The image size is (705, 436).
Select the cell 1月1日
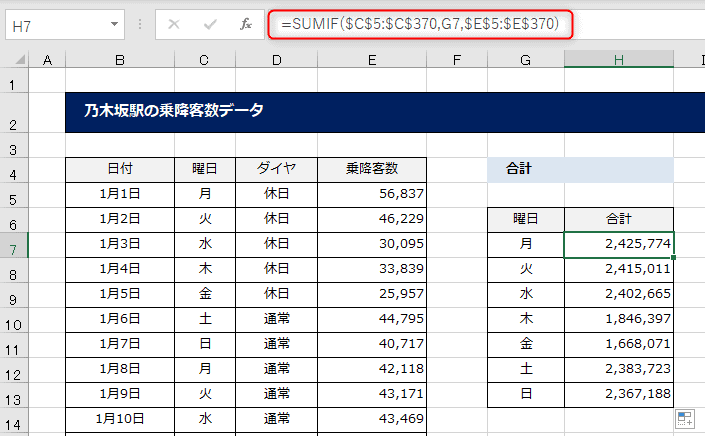click(120, 195)
